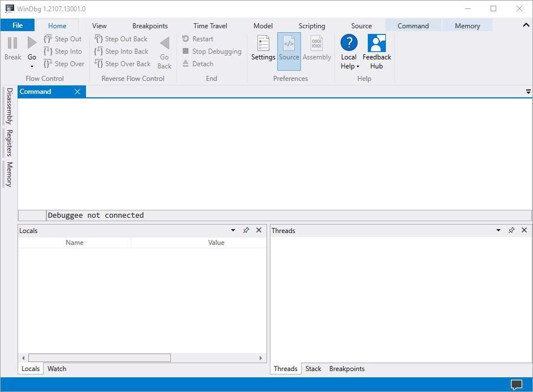Open the Threads panel options dropdown
The height and width of the screenshot is (392, 533).
[498, 230]
